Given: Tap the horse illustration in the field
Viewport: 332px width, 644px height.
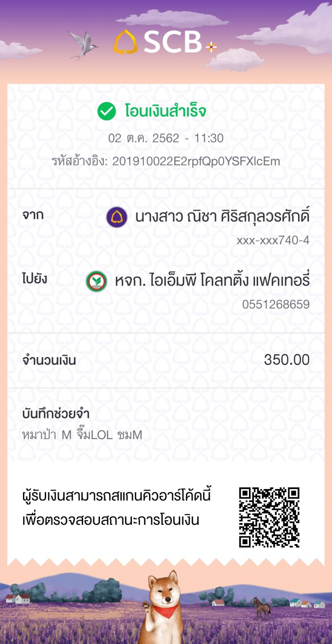Looking at the screenshot, I should pos(261,607).
